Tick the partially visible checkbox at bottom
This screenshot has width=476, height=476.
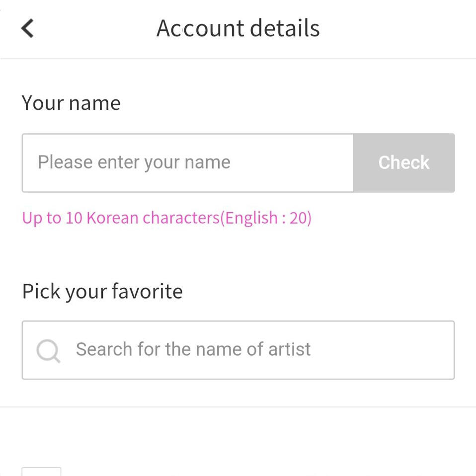[41, 471]
